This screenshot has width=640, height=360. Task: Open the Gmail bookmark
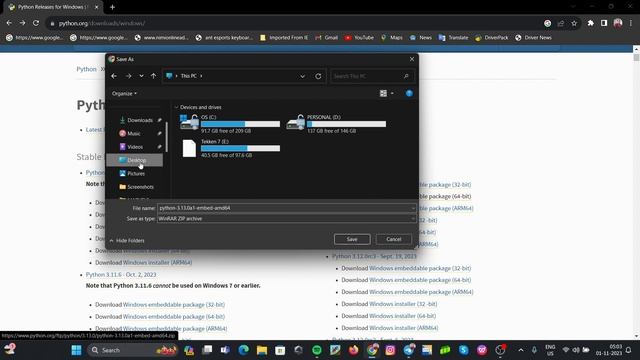point(327,38)
